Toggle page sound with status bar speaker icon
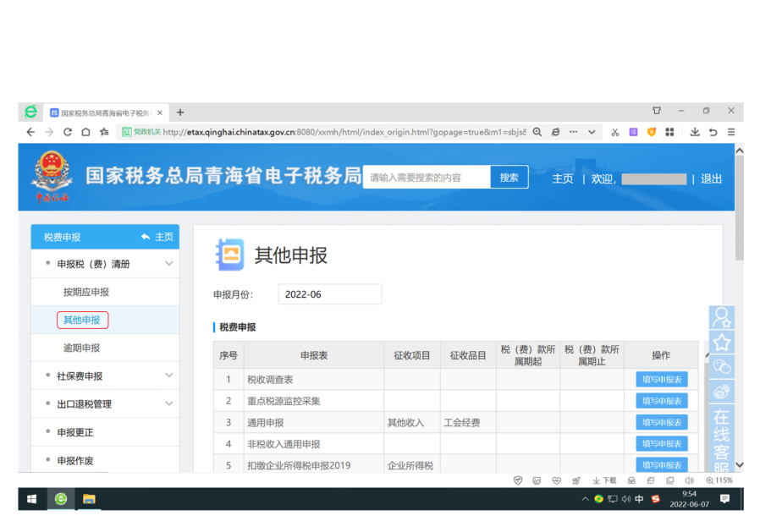Screen dimensions: 760x532 689,480
